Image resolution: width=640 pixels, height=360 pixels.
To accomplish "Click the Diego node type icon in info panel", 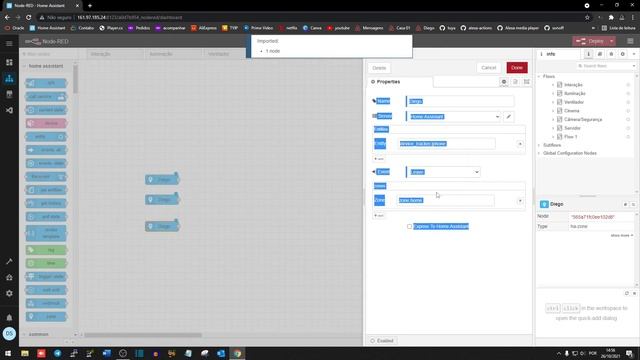I will [544, 204].
